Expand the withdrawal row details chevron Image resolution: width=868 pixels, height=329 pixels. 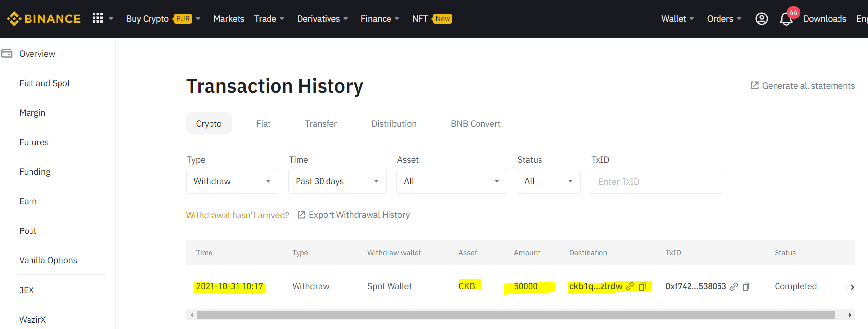[x=852, y=287]
